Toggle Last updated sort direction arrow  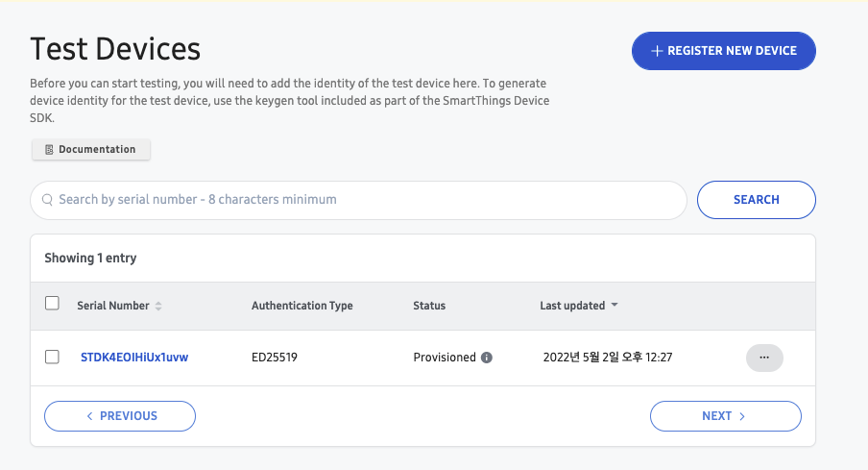pyautogui.click(x=615, y=306)
